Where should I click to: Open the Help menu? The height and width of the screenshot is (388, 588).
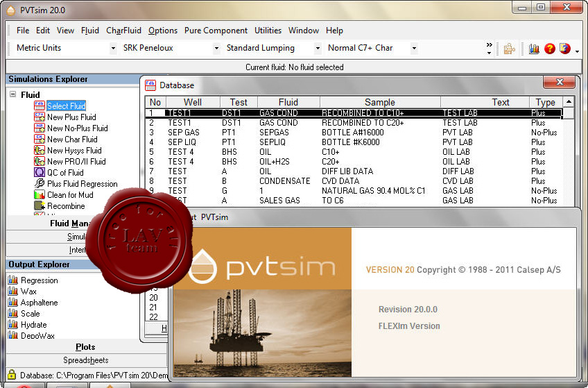pos(334,31)
